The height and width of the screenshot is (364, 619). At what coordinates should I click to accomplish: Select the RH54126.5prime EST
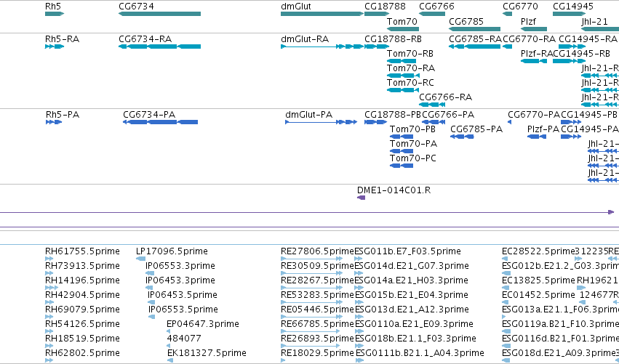pyautogui.click(x=49, y=331)
